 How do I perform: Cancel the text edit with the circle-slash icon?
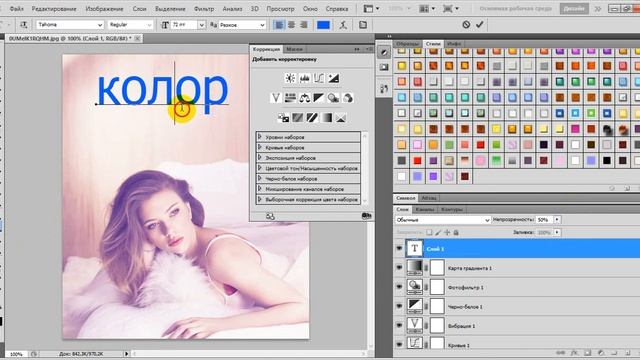tap(466, 24)
